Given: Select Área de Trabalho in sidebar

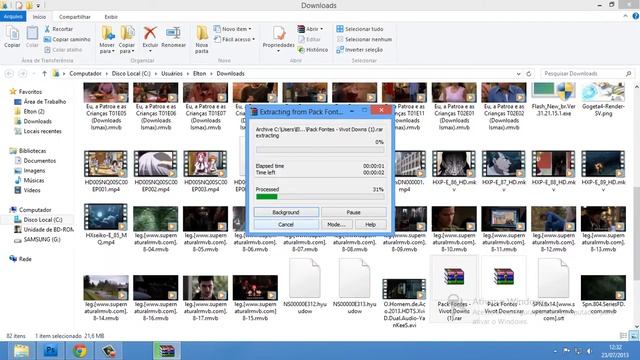Looking at the screenshot, I should point(40,101).
